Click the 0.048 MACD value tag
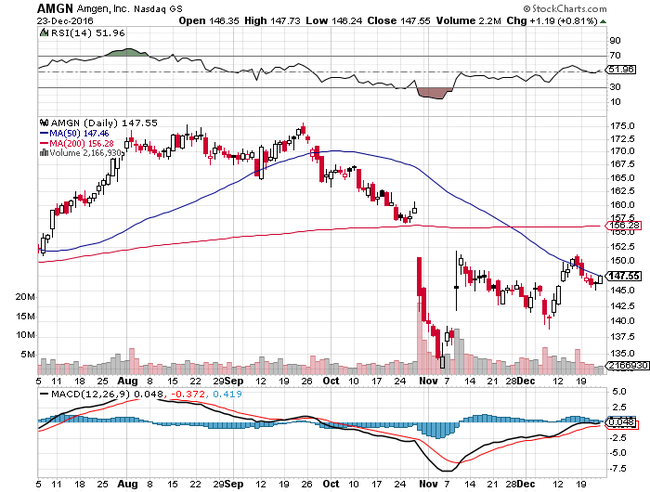This screenshot has height=492, width=650. pos(621,422)
